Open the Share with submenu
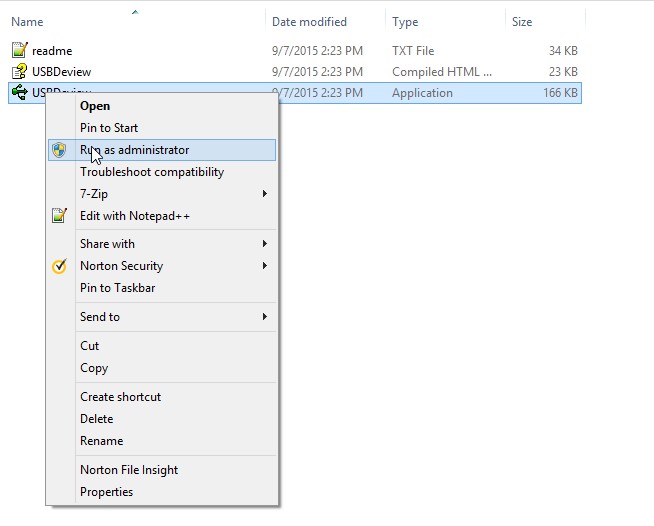The width and height of the screenshot is (654, 526). click(162, 244)
